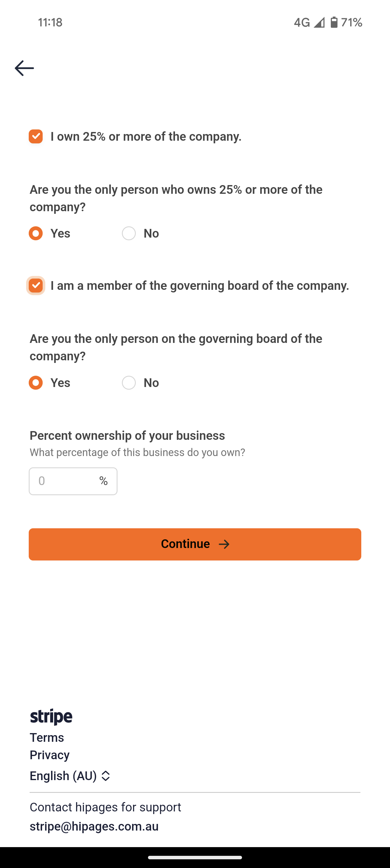Select Yes for only board member
This screenshot has height=868, width=390.
click(36, 383)
